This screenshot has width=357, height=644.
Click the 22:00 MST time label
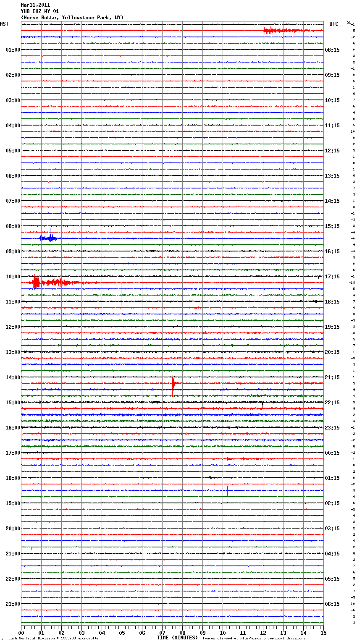coord(13,579)
